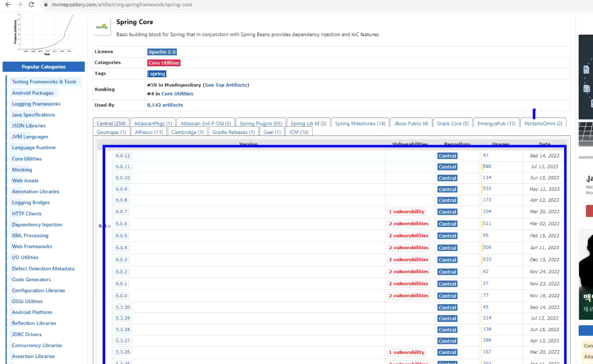
Task: Open the Cambridge (1) tab
Action: coord(188,132)
